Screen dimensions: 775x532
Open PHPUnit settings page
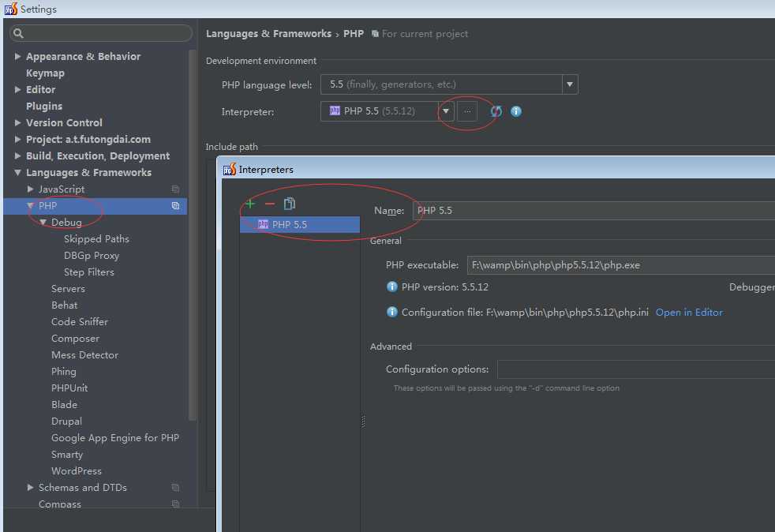pyautogui.click(x=69, y=388)
